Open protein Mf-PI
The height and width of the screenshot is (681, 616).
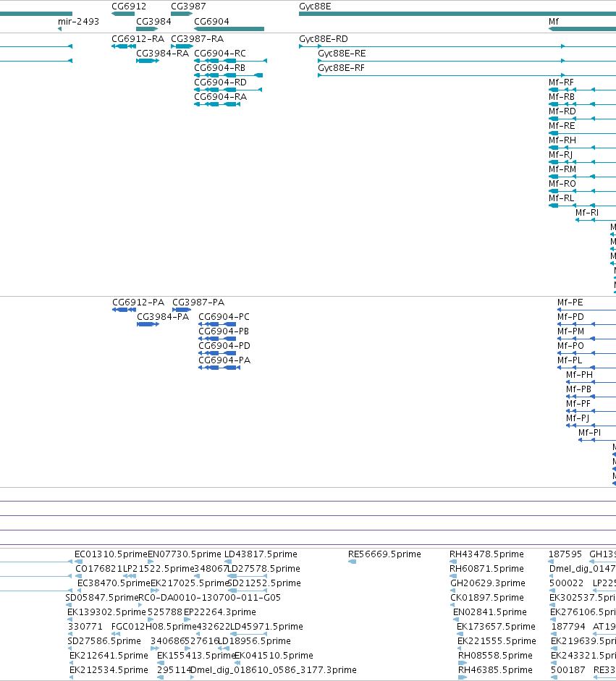coord(589,433)
